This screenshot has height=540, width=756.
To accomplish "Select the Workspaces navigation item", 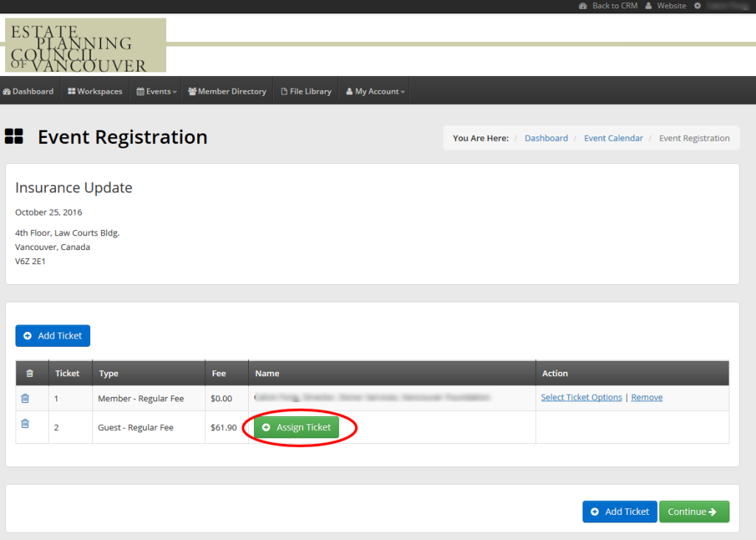I will [94, 90].
